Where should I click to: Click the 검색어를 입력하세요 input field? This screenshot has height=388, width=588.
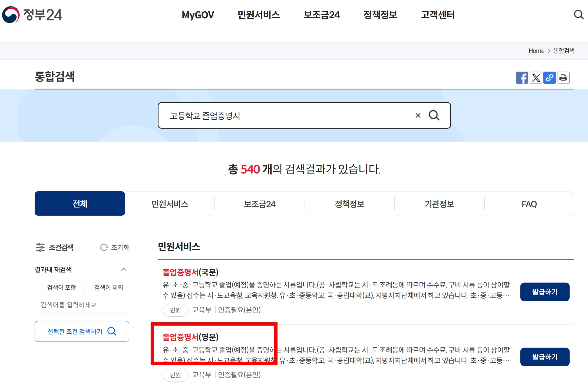coord(82,305)
